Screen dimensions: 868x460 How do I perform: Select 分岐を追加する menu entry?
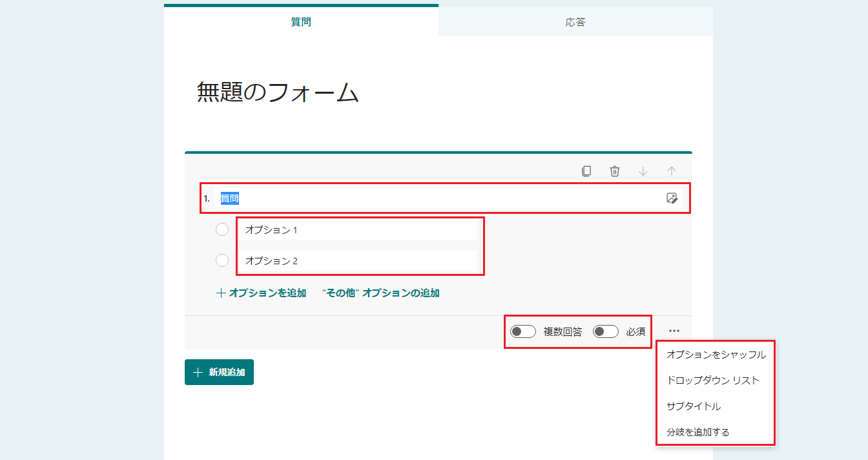pyautogui.click(x=697, y=432)
